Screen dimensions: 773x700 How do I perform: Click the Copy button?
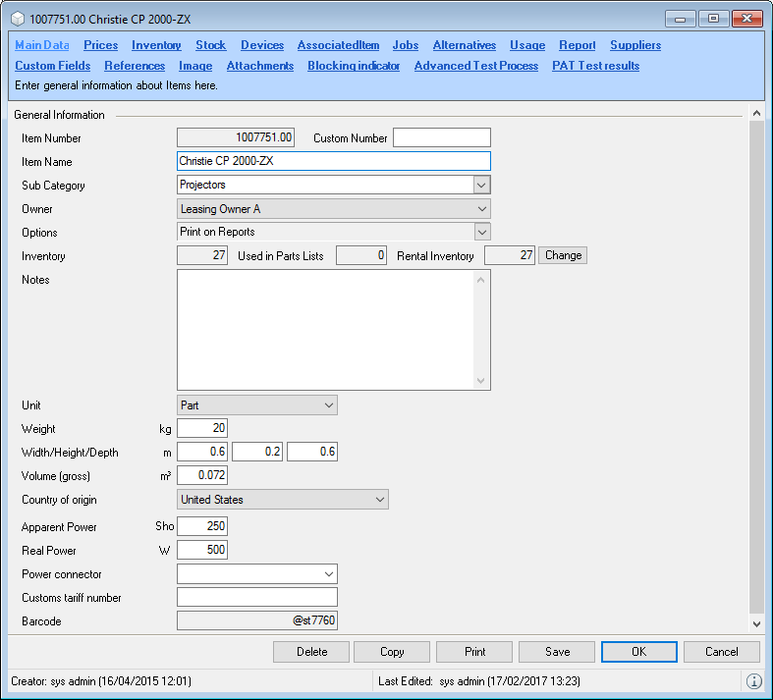tap(392, 652)
